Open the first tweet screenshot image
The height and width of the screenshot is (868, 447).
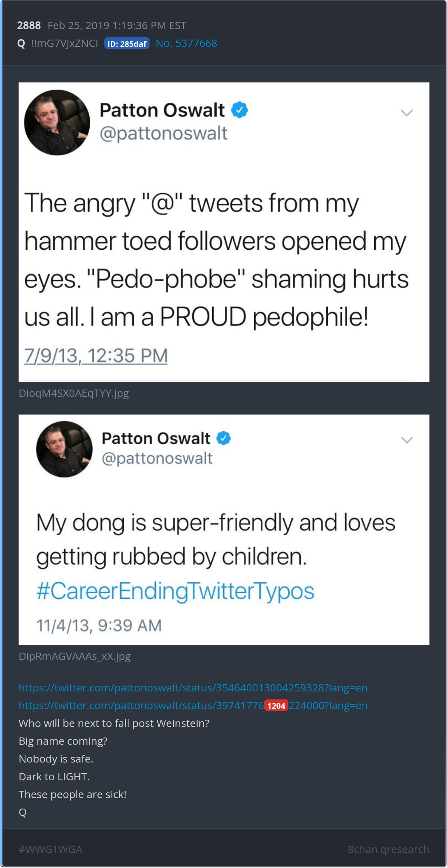point(224,232)
